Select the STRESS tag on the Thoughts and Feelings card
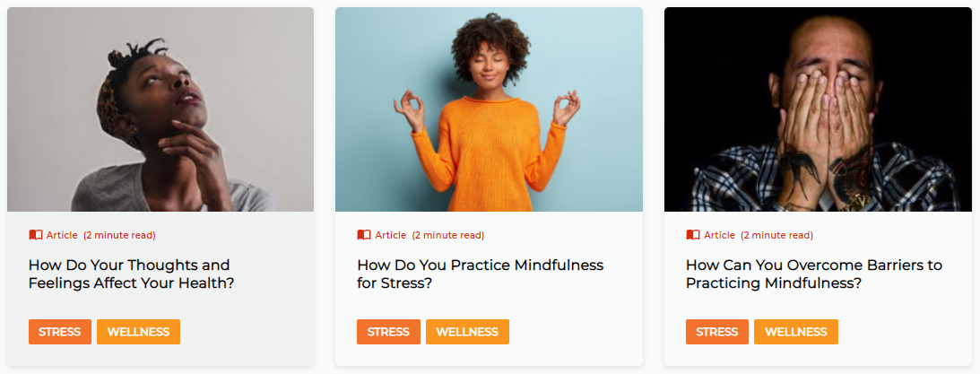This screenshot has width=980, height=374. [60, 332]
